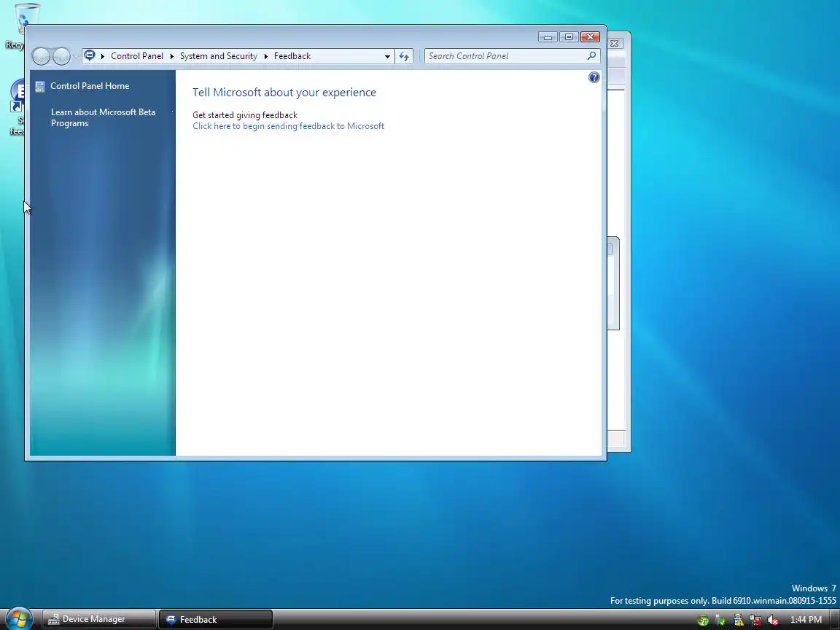The height and width of the screenshot is (630, 840).
Task: Close the Feedback window
Action: click(591, 37)
